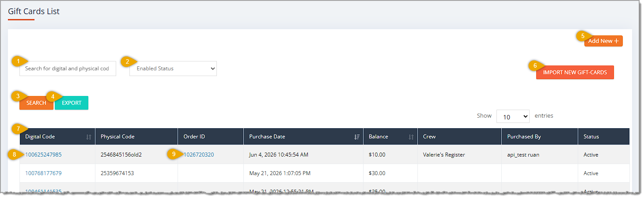Select Valerie's Register crew cell
Viewport: 644px width, 199px height.
[x=459, y=155]
